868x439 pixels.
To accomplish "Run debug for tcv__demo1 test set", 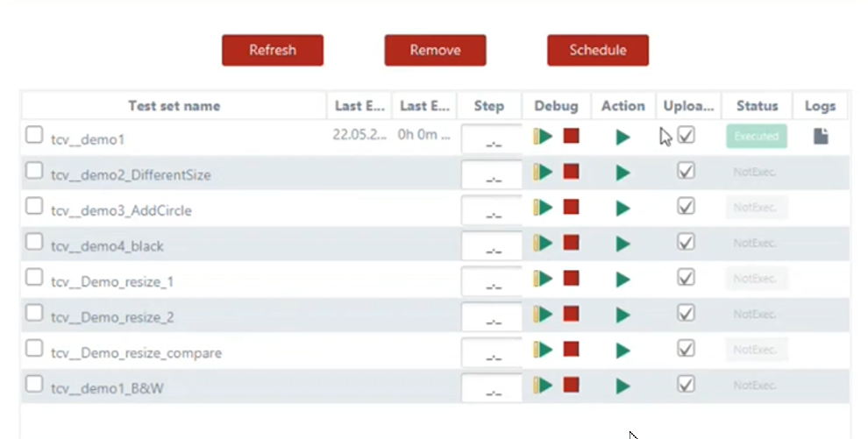I will pos(544,136).
